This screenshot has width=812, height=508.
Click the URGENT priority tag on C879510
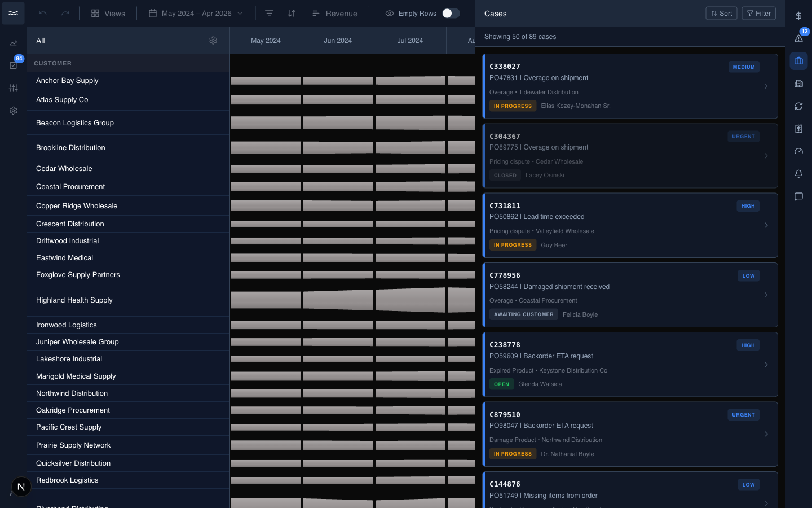coord(743,415)
